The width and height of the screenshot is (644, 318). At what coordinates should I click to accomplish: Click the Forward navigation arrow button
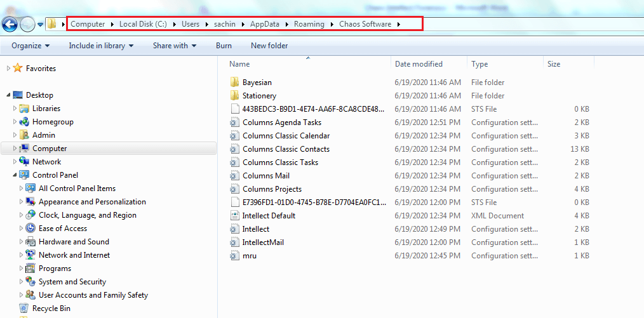27,25
